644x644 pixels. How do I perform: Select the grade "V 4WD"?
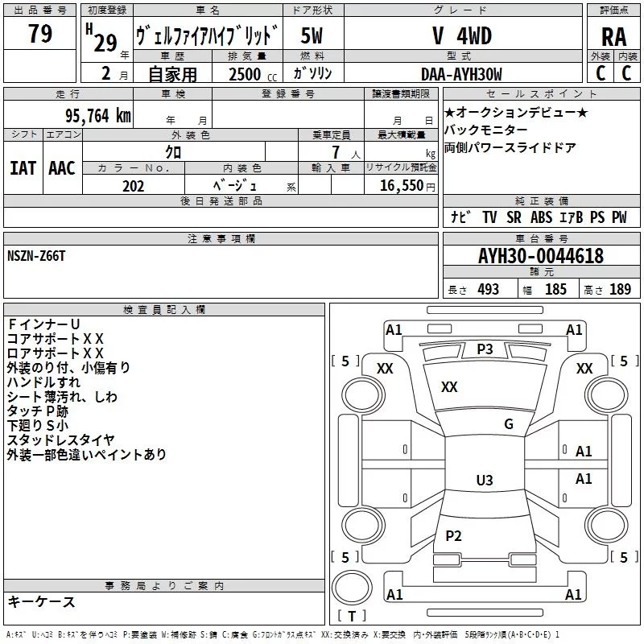(462, 35)
